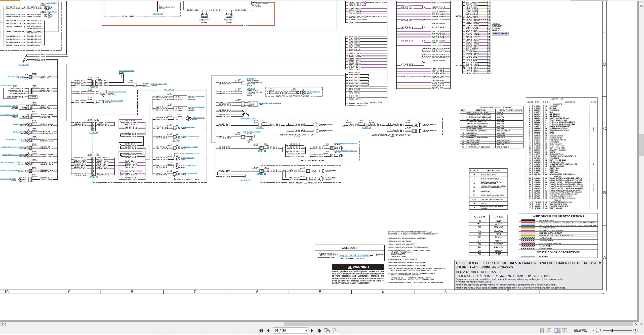Click the vertical scrollbar thumb

coord(641,146)
